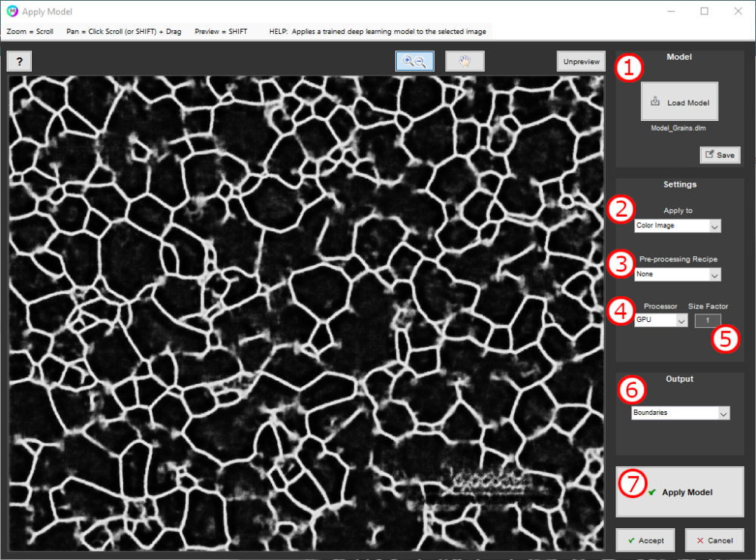The width and height of the screenshot is (756, 560).
Task: Open the Apply to dropdown
Action: (x=677, y=225)
